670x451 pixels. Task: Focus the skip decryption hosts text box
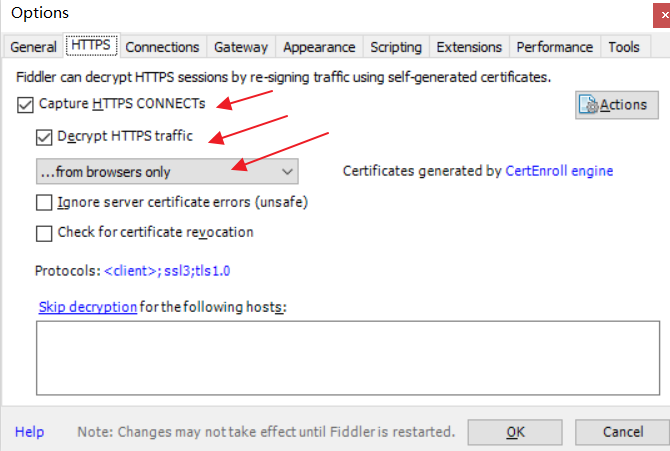348,358
